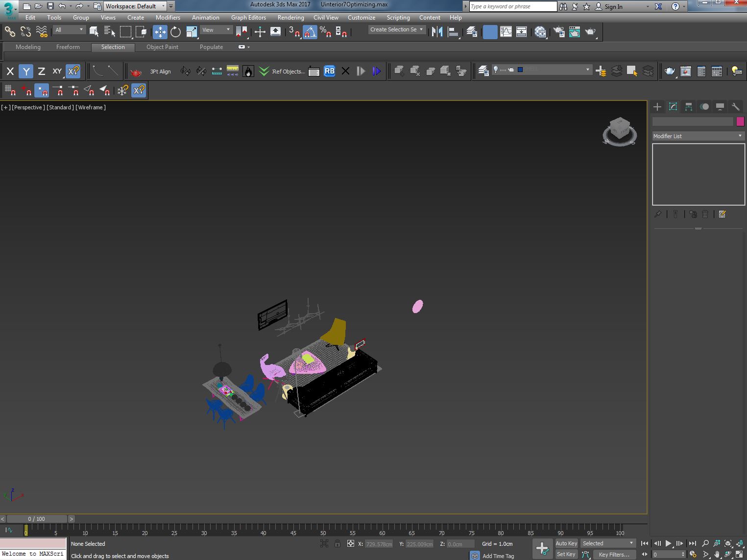Toggle Snap to Grid Points
The image size is (747, 560).
[x=10, y=90]
